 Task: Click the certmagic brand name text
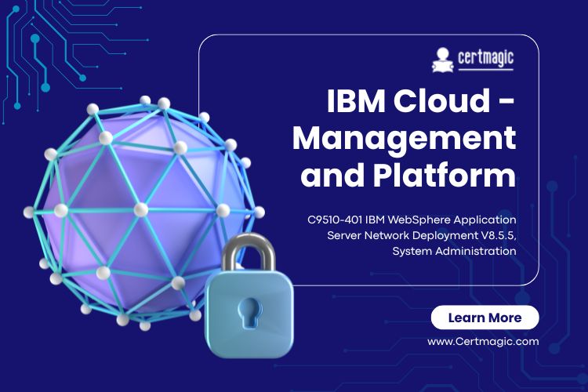click(485, 59)
